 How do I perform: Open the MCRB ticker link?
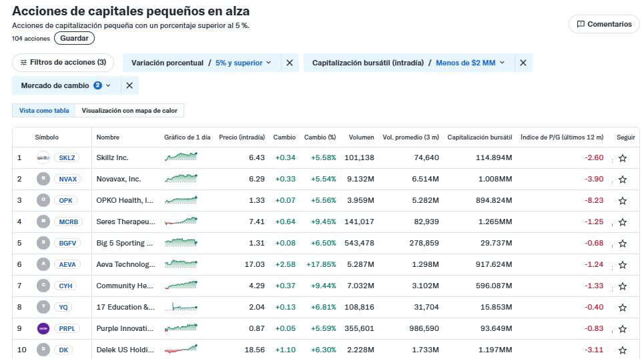click(x=68, y=222)
